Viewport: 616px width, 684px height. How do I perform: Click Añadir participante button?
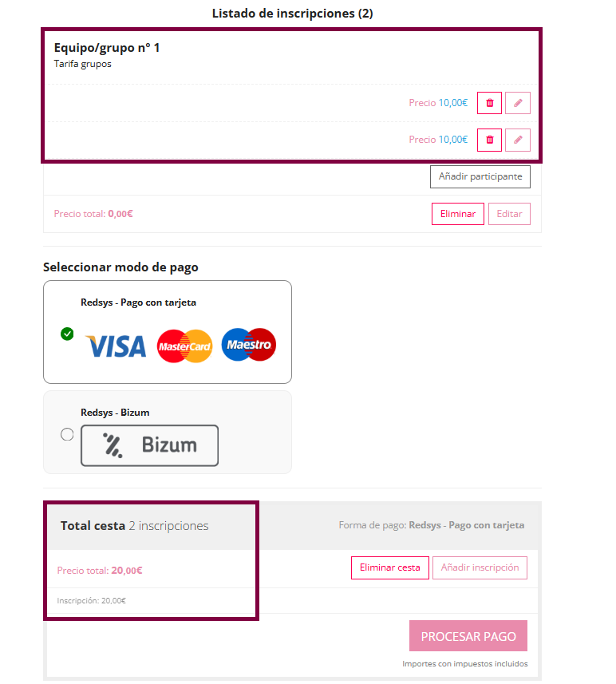pos(480,176)
